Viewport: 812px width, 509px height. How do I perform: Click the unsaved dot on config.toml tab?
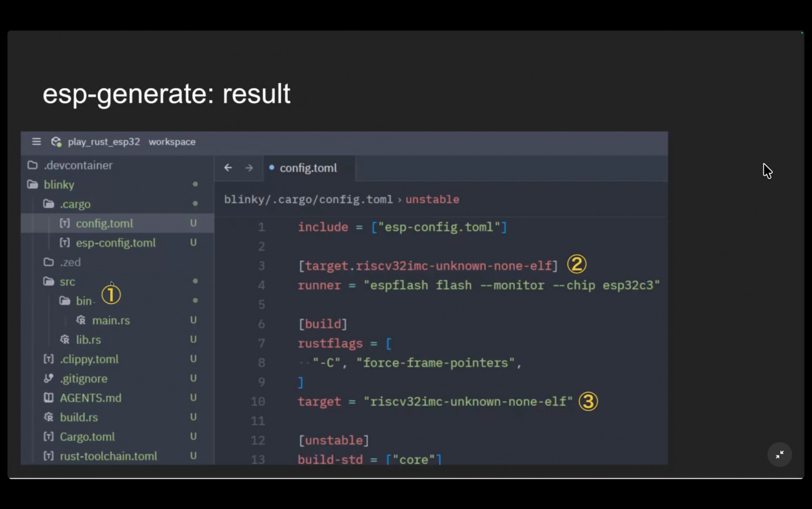pos(272,168)
